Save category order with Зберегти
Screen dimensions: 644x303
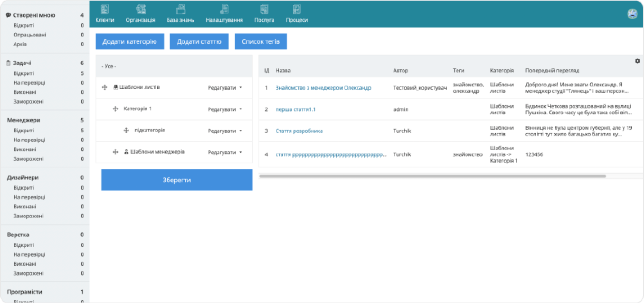pos(177,180)
